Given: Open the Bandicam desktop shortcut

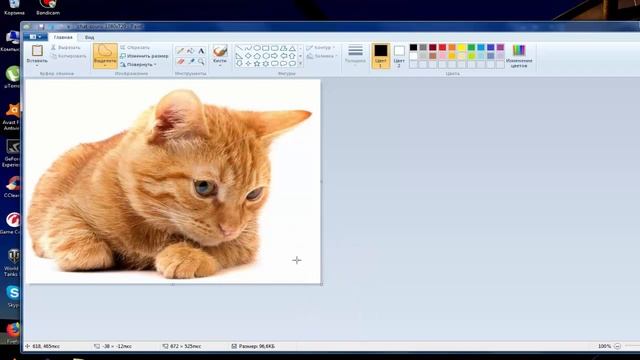Looking at the screenshot, I should pos(48,7).
